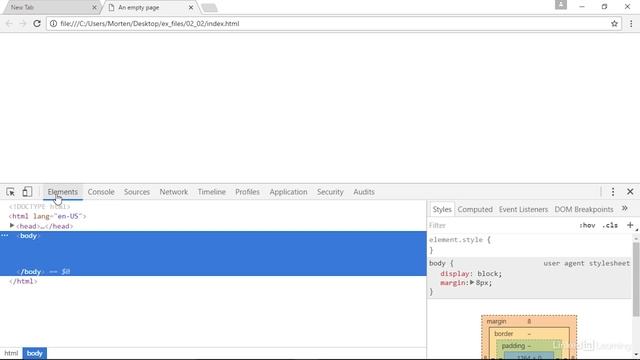The image size is (640, 360).
Task: Open the Audits tab
Action: (x=364, y=192)
